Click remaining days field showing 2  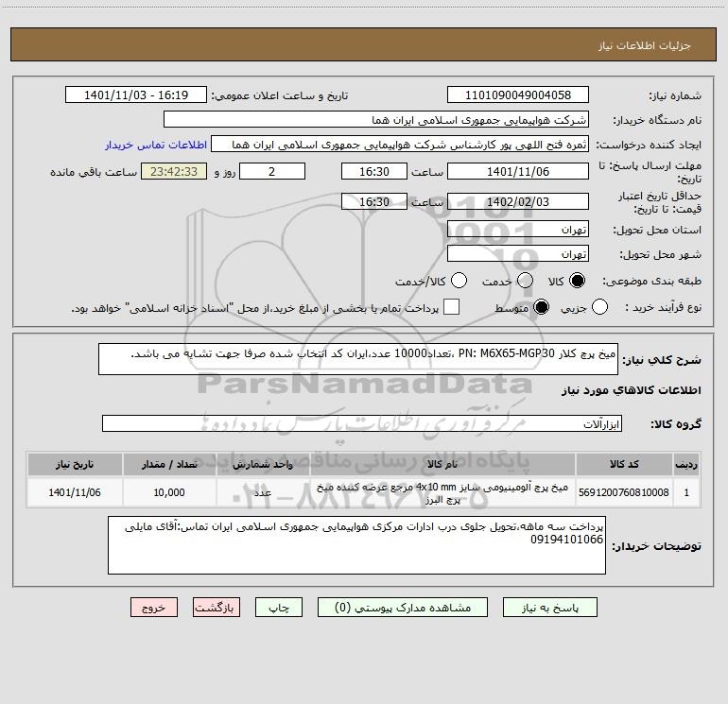point(272,171)
